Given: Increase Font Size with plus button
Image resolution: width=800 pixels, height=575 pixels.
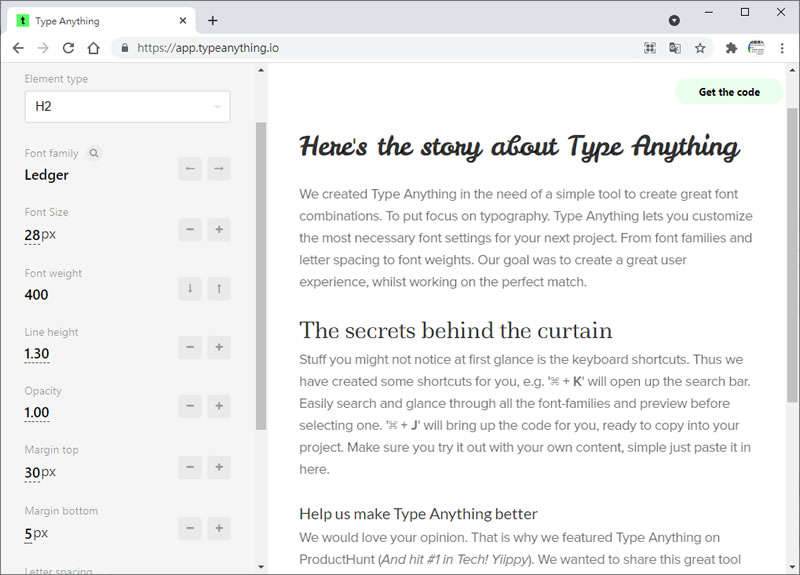Looking at the screenshot, I should coord(219,230).
